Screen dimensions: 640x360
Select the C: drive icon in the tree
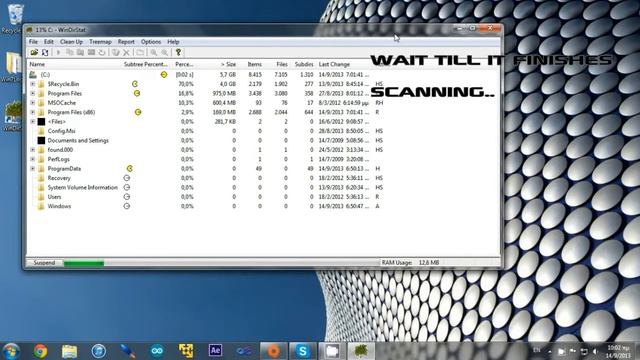[x=33, y=74]
